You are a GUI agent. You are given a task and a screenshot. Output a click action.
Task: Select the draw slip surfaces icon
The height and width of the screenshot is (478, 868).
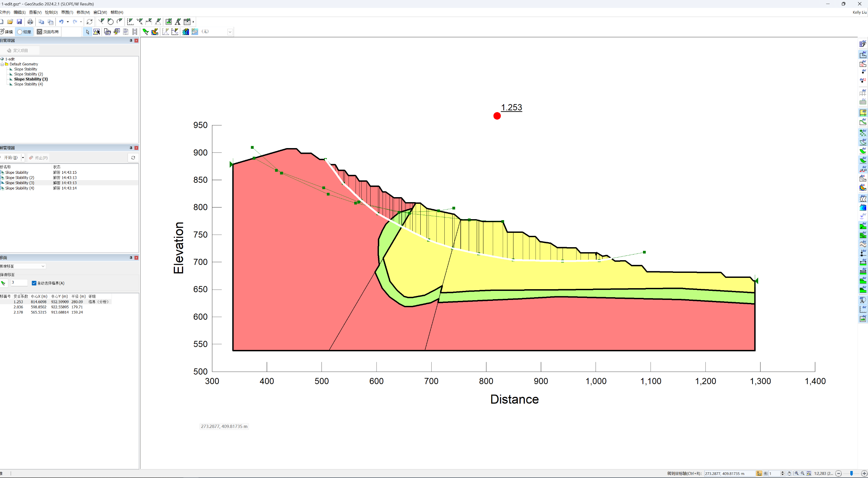tap(146, 32)
